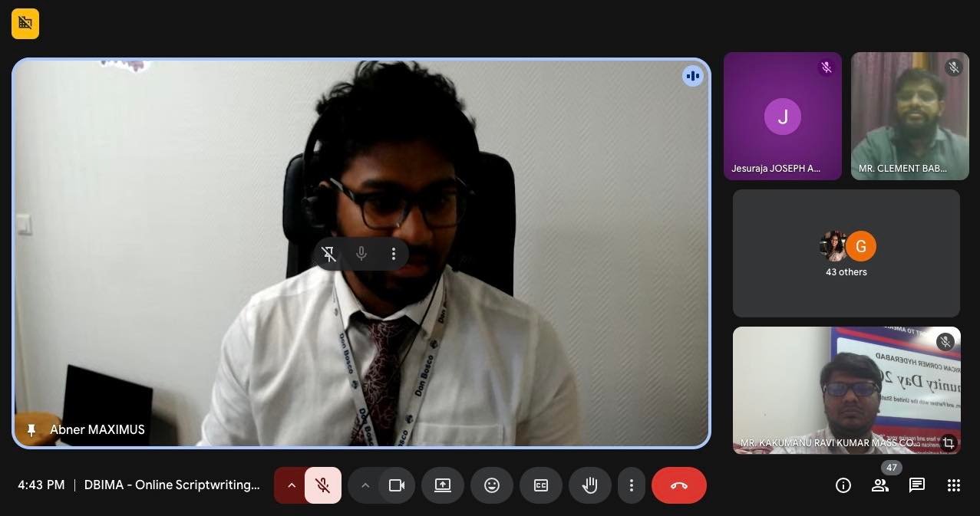This screenshot has width=980, height=516.
Task: Open the chat panel
Action: pos(916,485)
